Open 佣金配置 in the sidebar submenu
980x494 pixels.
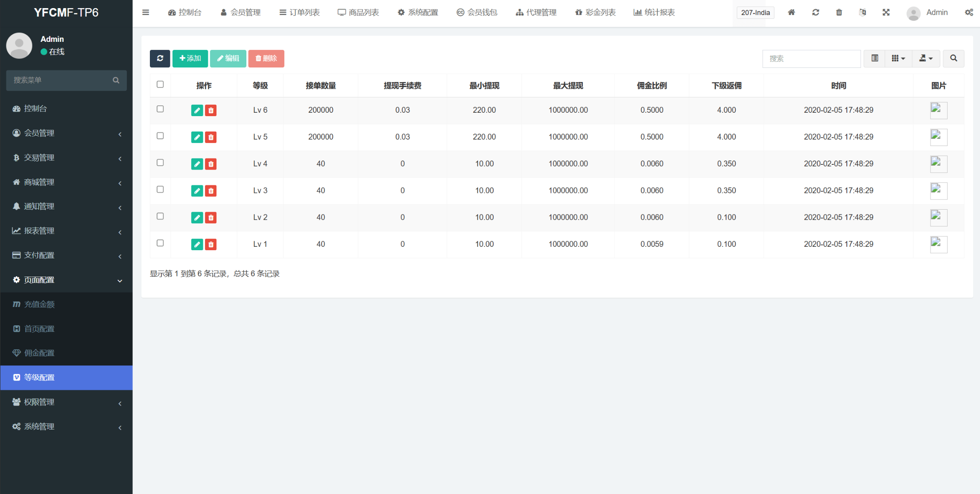(39, 353)
